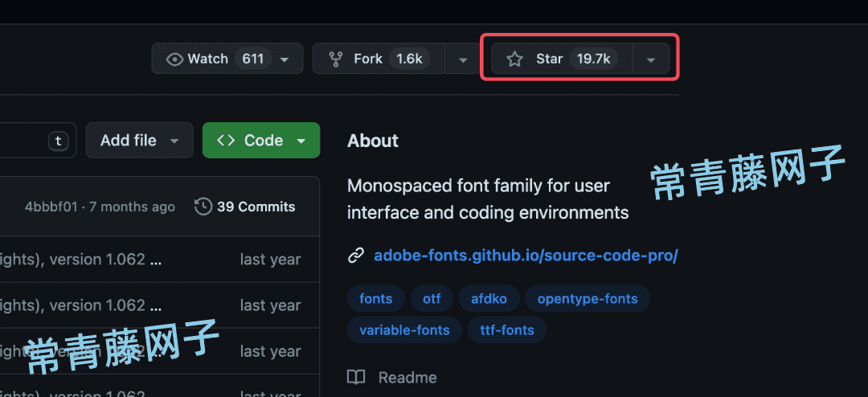Click the Star count 19.7k

[593, 59]
